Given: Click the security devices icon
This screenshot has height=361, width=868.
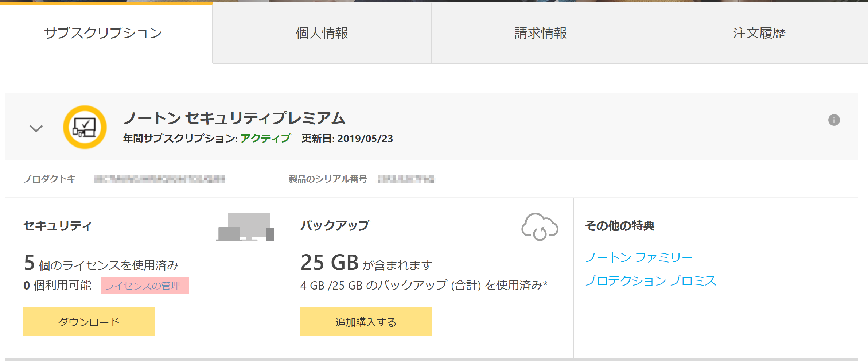Looking at the screenshot, I should pyautogui.click(x=245, y=227).
